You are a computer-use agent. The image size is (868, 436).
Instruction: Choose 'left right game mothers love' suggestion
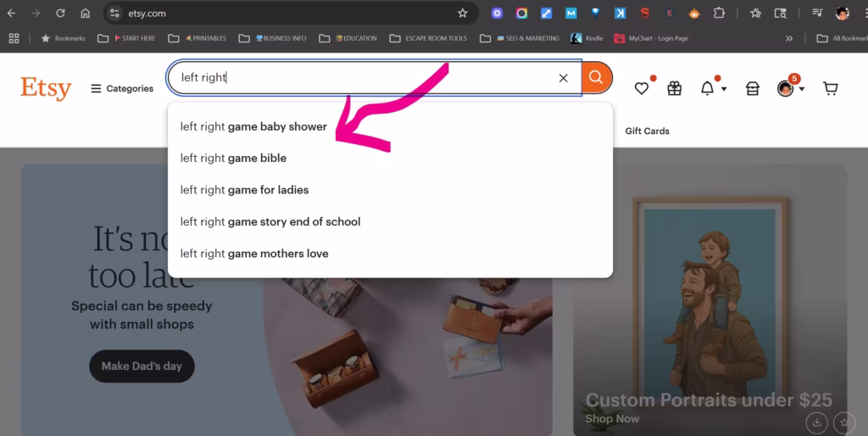pyautogui.click(x=390, y=253)
